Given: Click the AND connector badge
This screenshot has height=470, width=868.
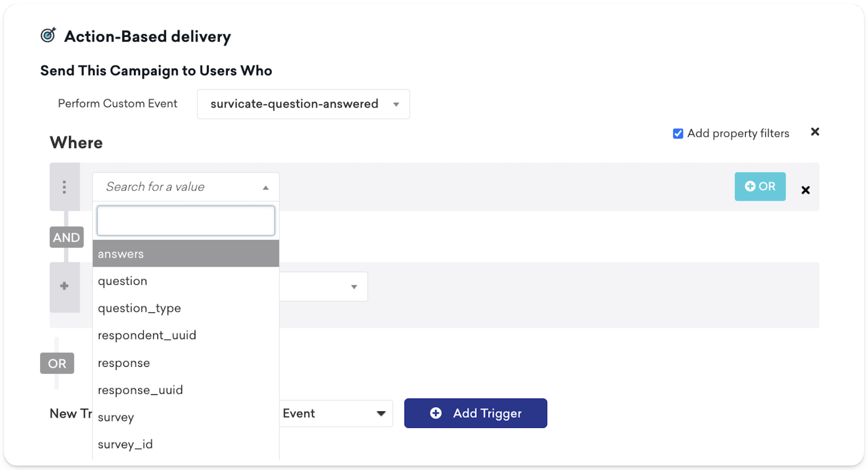Looking at the screenshot, I should [x=66, y=237].
